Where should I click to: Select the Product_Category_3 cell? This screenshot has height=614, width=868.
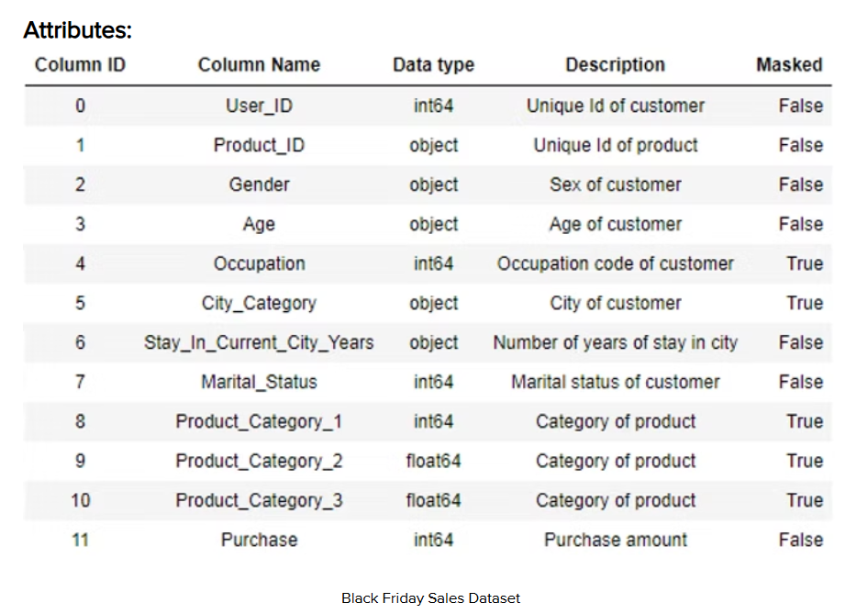[259, 500]
